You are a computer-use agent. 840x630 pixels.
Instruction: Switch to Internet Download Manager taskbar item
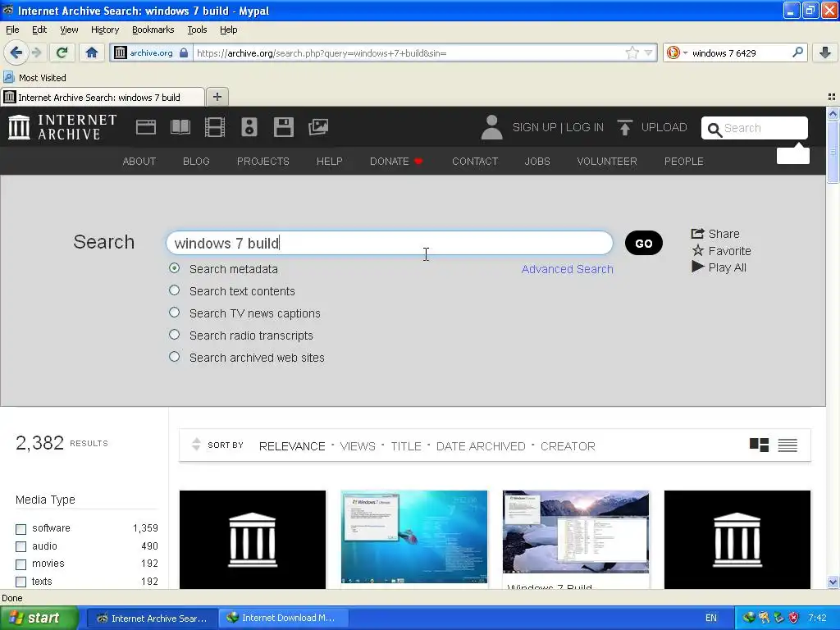point(283,618)
